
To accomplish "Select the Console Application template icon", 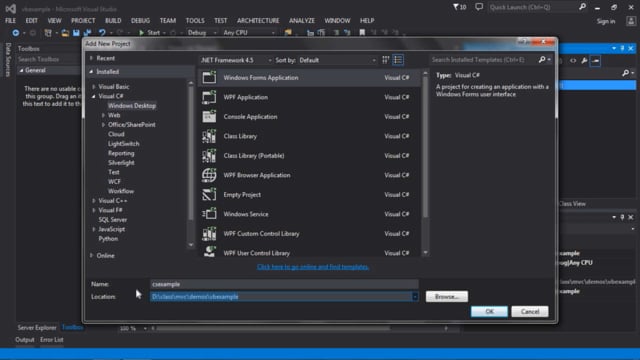I will (209, 116).
